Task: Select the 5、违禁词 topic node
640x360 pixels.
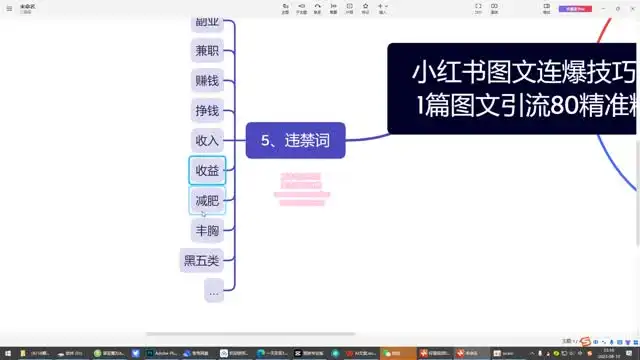Action: (x=296, y=140)
